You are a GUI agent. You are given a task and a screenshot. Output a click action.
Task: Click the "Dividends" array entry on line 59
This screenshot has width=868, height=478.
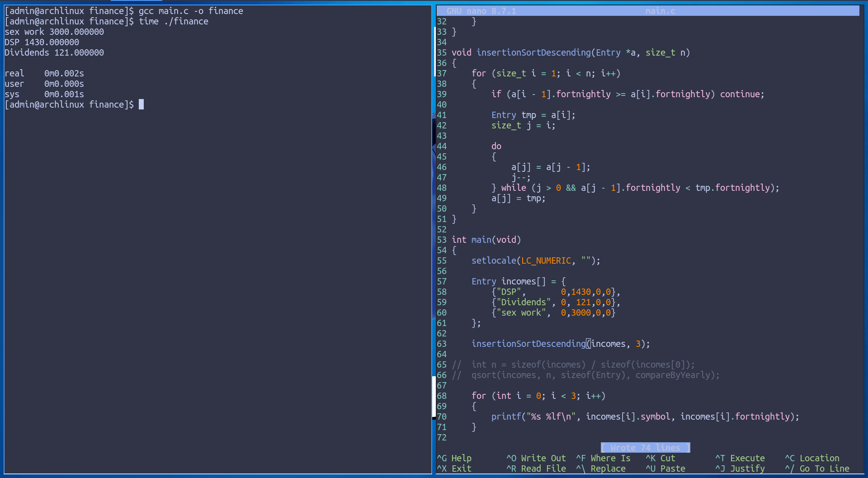(x=556, y=302)
